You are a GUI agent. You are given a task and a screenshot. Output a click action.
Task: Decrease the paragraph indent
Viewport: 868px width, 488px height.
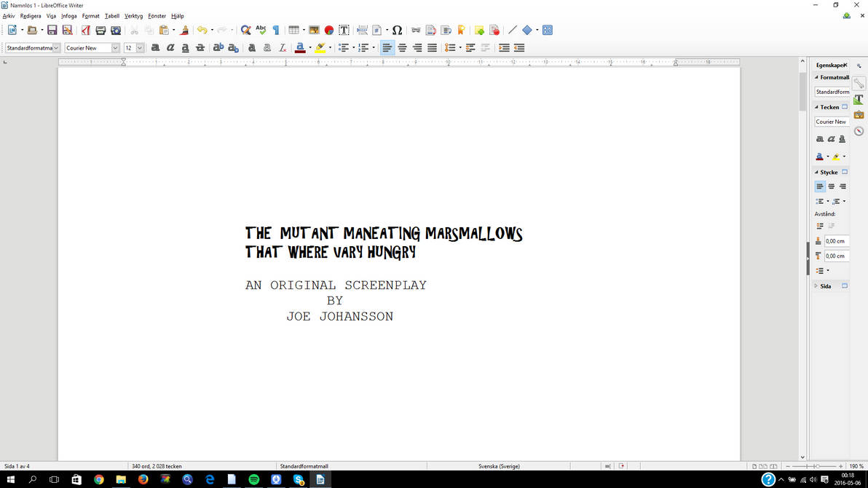[518, 47]
